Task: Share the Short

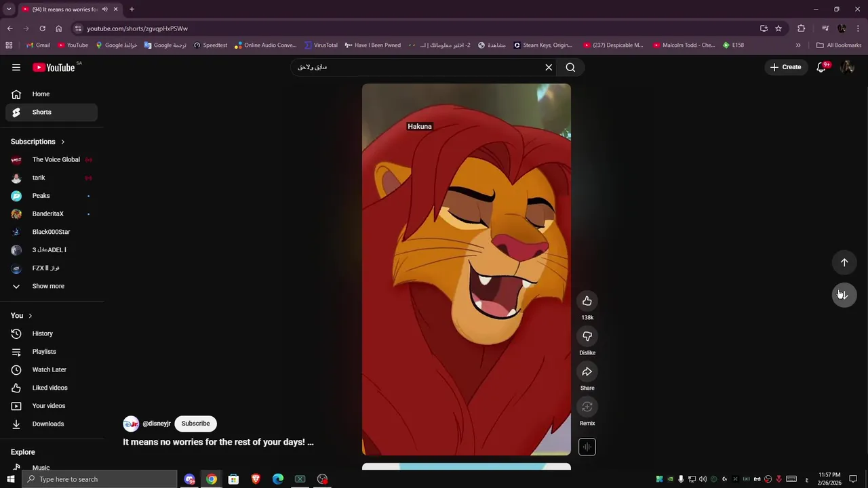Action: pyautogui.click(x=587, y=371)
